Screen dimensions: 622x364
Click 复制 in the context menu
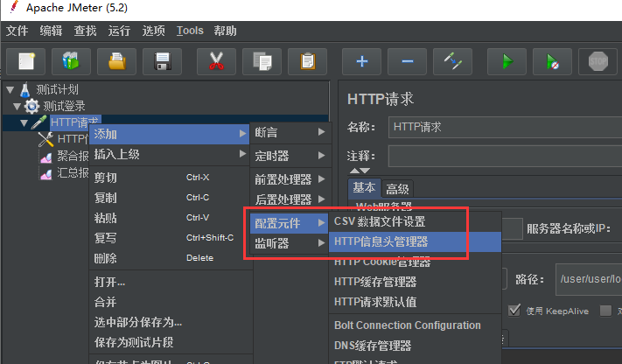[x=105, y=197]
